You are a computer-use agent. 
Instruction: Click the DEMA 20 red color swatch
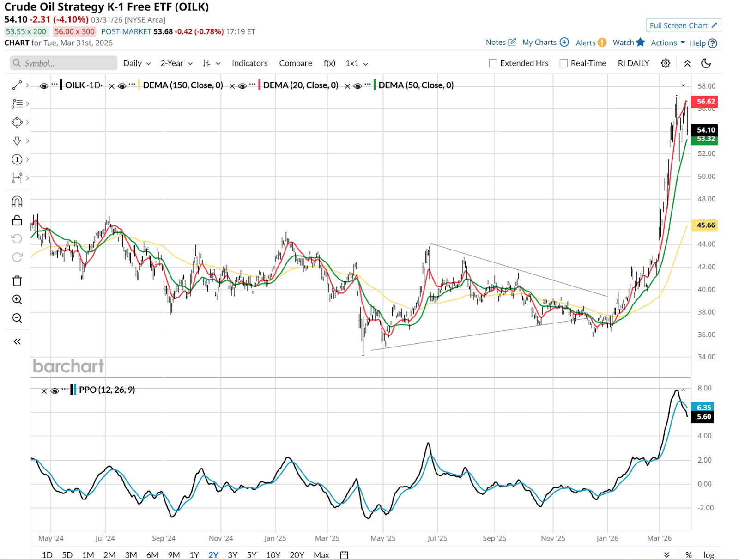pos(260,85)
